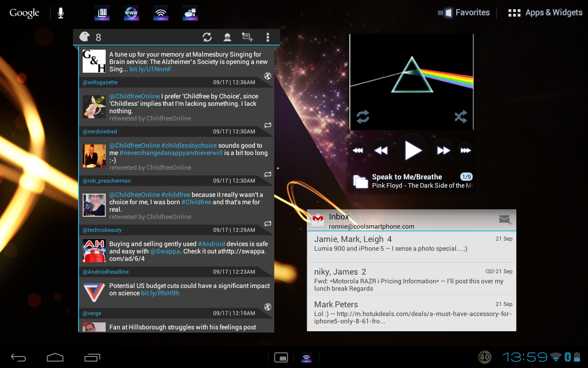The image size is (588, 368).
Task: Tap the Wi-Fi app icon in bottom bar
Action: coord(306,357)
